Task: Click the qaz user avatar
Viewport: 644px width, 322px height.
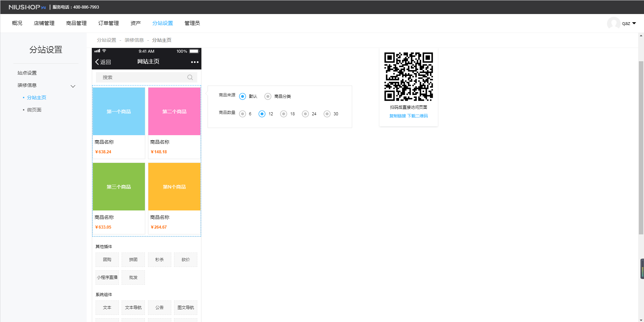Action: pos(613,23)
